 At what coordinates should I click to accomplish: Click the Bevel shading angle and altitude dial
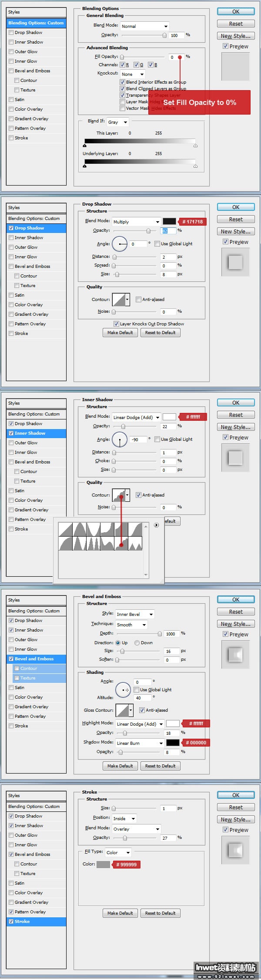(x=123, y=689)
